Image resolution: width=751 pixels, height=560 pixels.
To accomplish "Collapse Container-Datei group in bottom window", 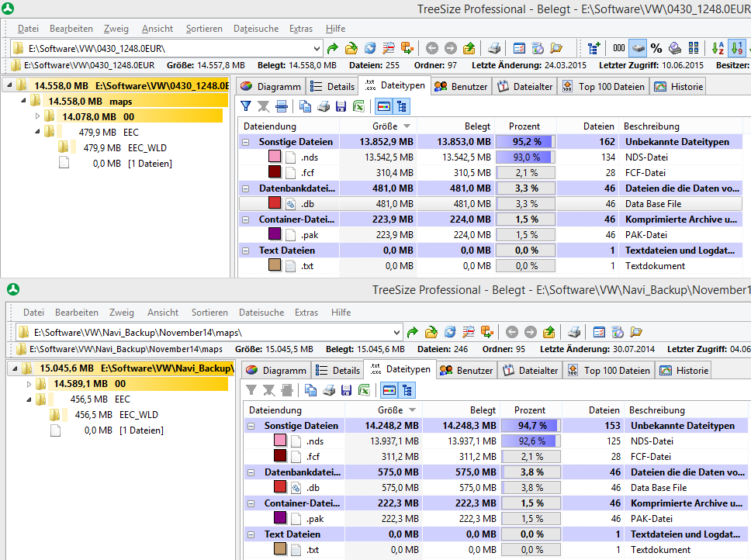I will coord(251,503).
